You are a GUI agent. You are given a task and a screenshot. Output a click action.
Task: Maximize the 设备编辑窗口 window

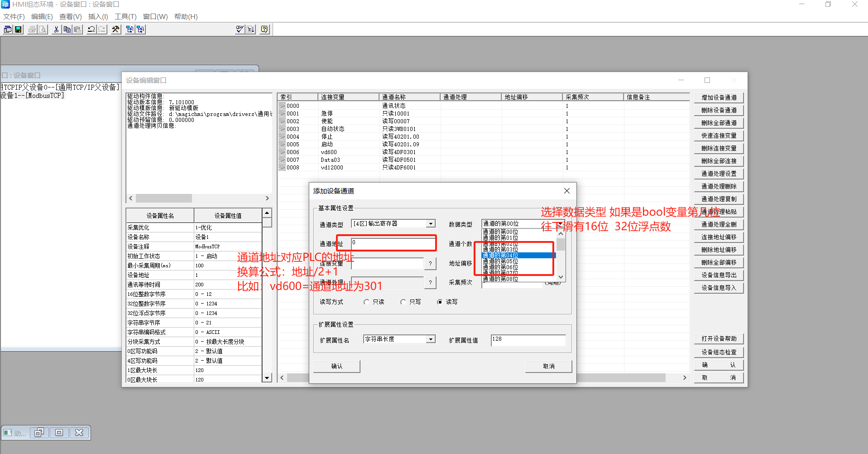point(707,80)
